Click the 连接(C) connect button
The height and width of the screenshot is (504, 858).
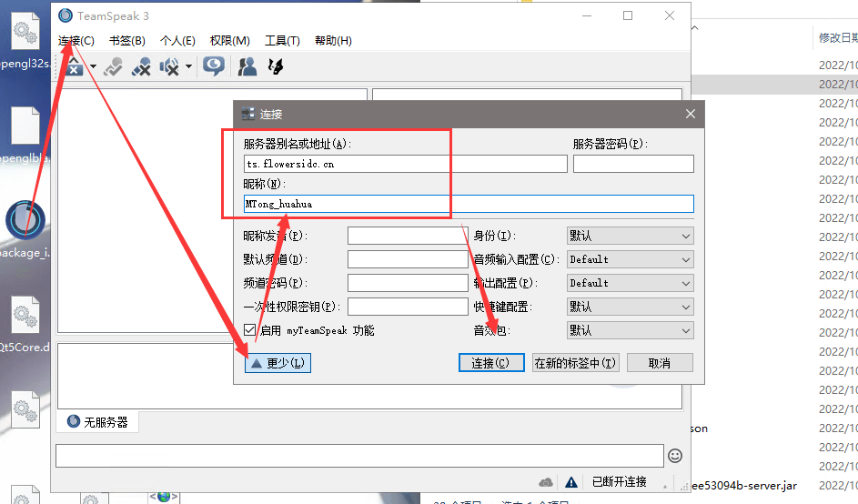(x=491, y=363)
